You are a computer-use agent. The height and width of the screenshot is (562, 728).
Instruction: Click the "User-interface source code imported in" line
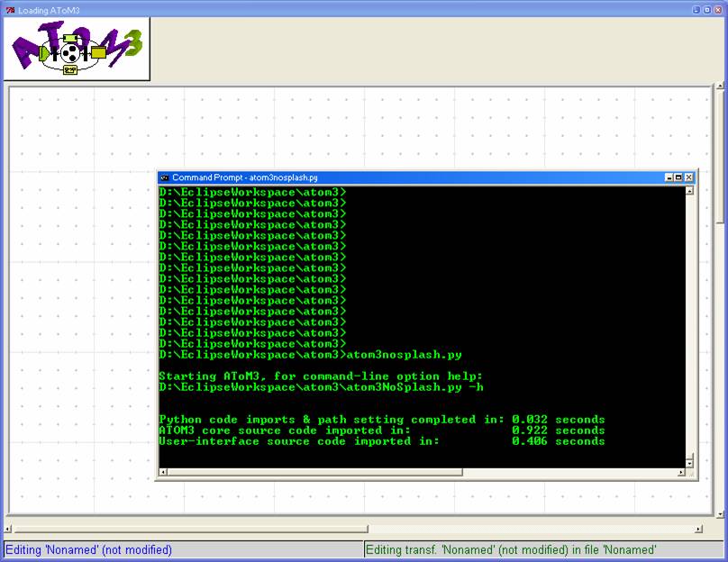coord(382,441)
